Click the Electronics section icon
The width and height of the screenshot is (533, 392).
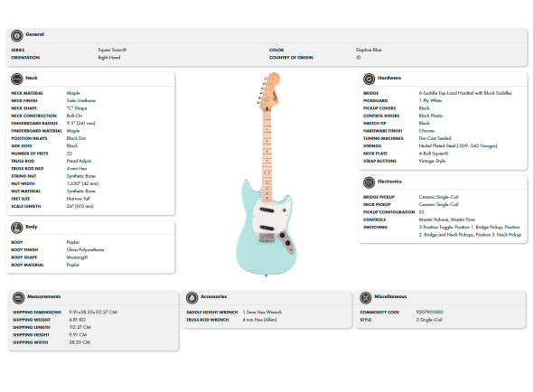(369, 182)
